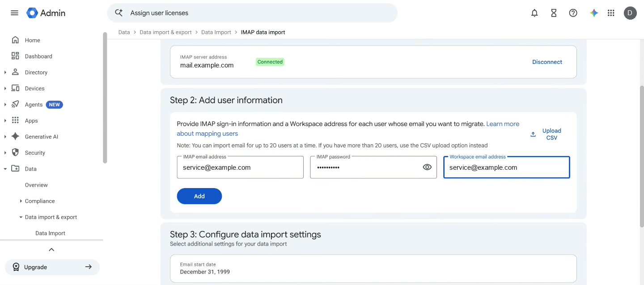Click the Security shield icon
Viewport: 644px width, 285px height.
15,153
